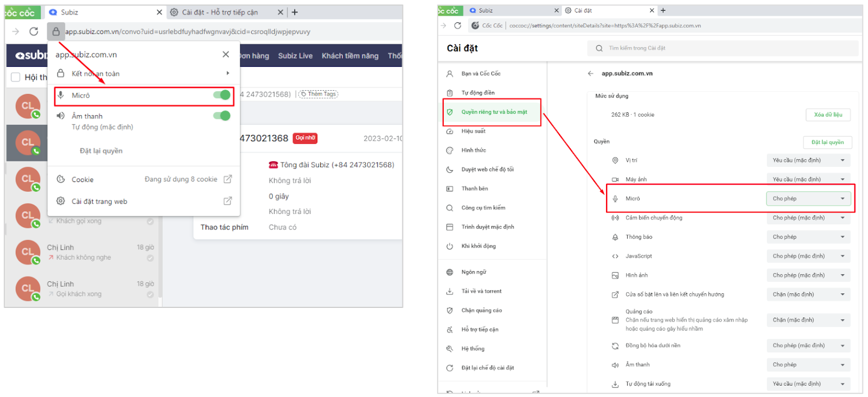This screenshot has width=868, height=397.
Task: Open Cookie details external link icon
Action: pos(228,179)
